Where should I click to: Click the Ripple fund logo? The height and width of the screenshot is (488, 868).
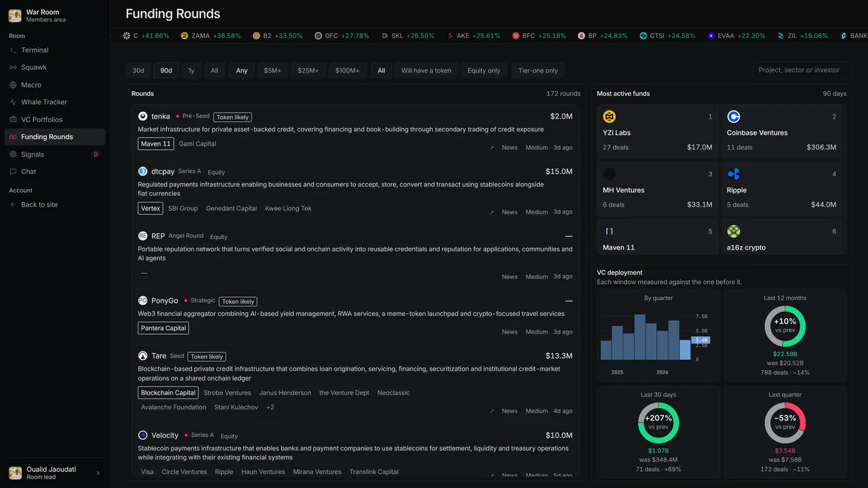(x=733, y=174)
